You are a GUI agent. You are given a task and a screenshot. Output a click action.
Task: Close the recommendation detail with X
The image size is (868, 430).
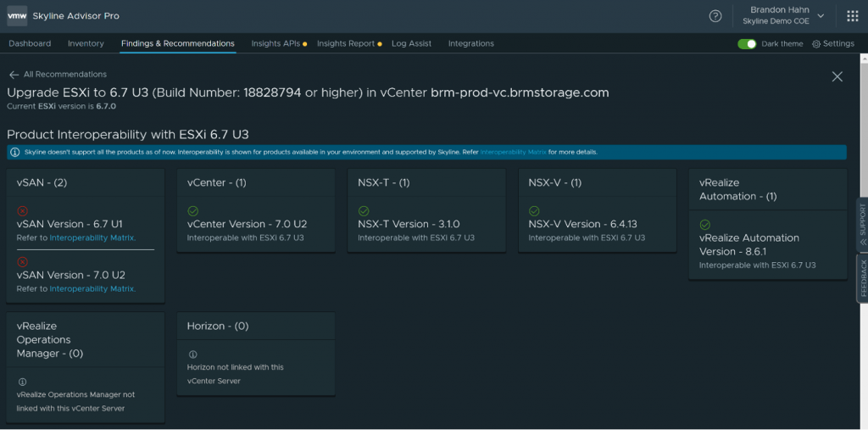[837, 76]
